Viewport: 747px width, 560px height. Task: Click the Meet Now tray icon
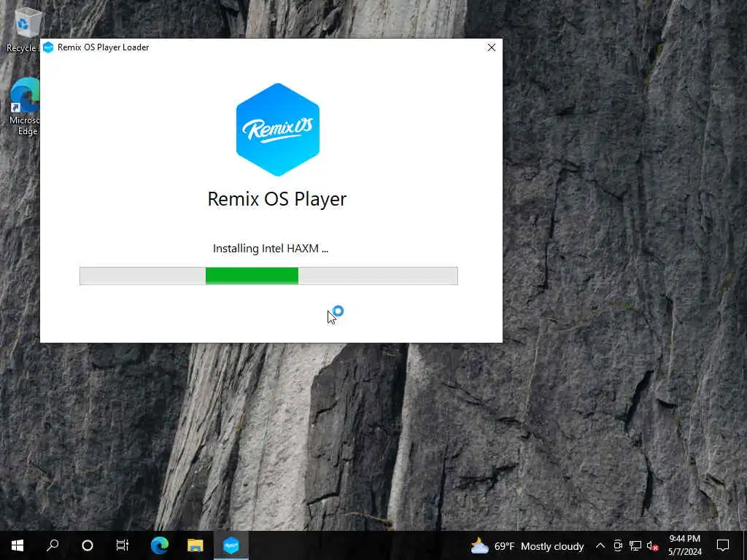coord(618,545)
